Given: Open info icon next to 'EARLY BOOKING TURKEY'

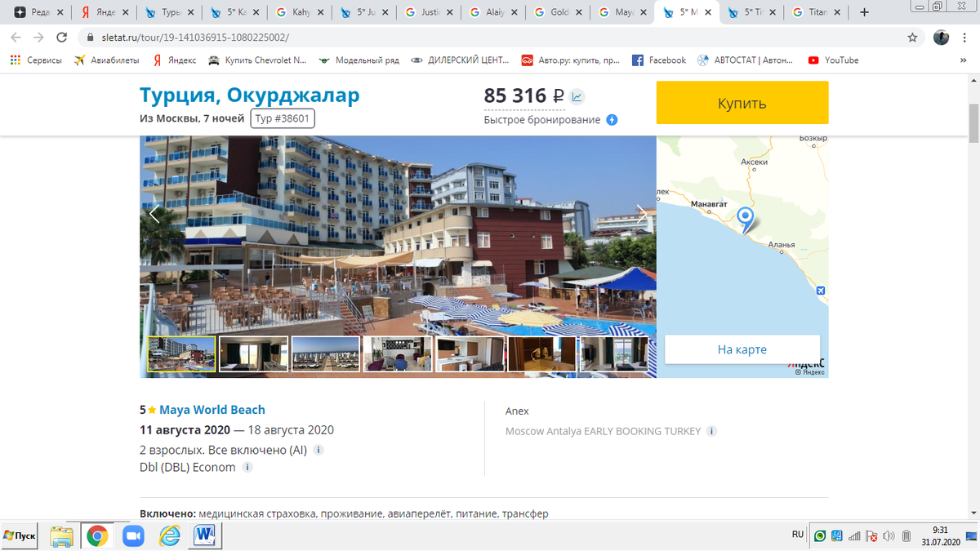Looking at the screenshot, I should tap(710, 431).
